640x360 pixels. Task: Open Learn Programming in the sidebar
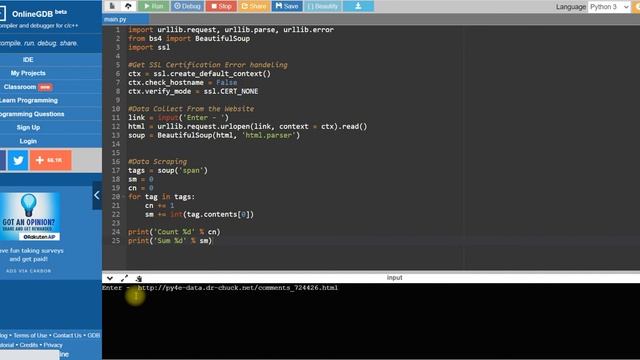(29, 100)
